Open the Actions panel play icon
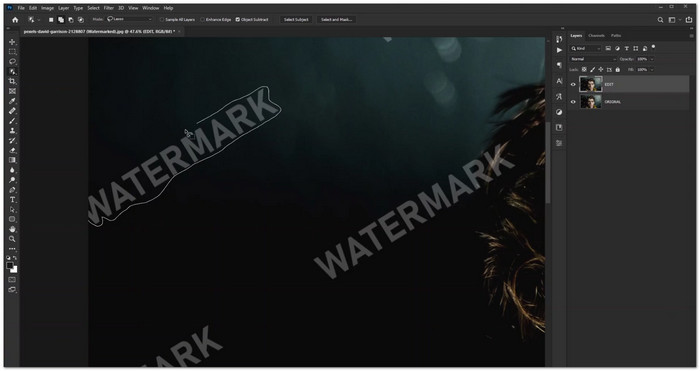This screenshot has height=371, width=700. pos(559,50)
